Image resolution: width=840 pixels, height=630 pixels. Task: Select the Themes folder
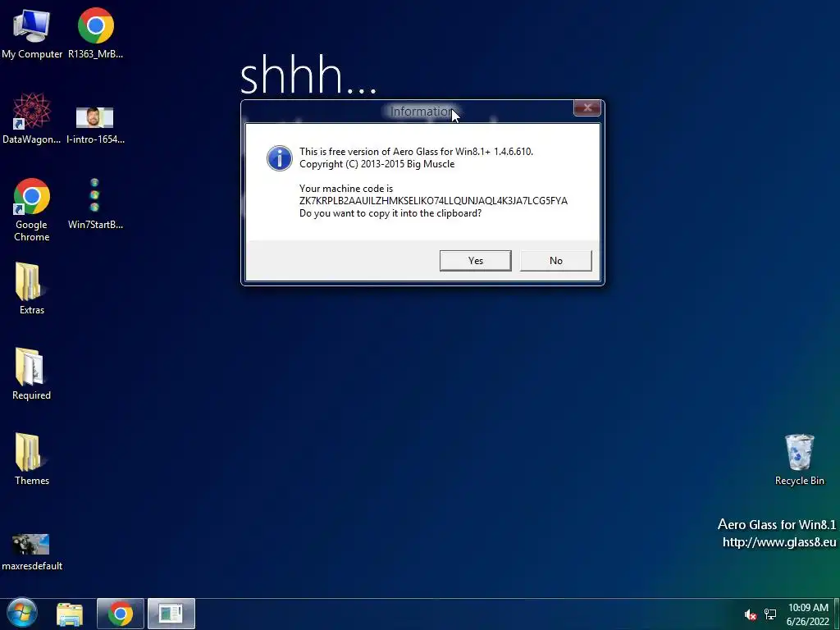[x=31, y=459]
